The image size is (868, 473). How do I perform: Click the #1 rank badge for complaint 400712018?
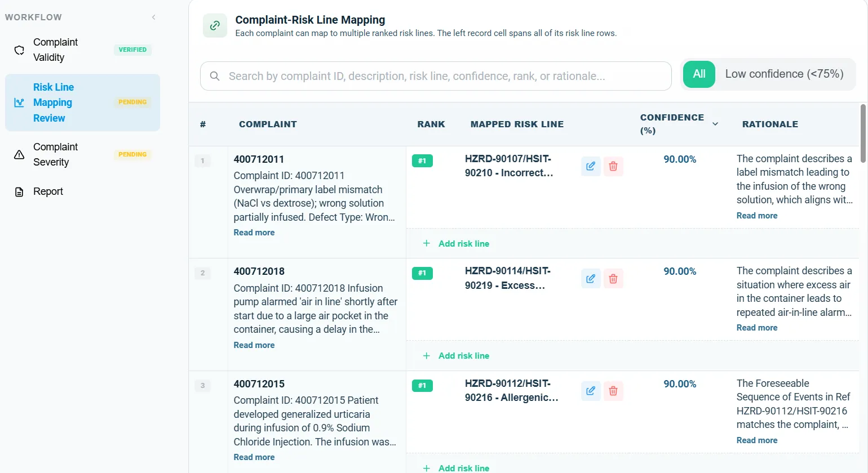(x=422, y=273)
